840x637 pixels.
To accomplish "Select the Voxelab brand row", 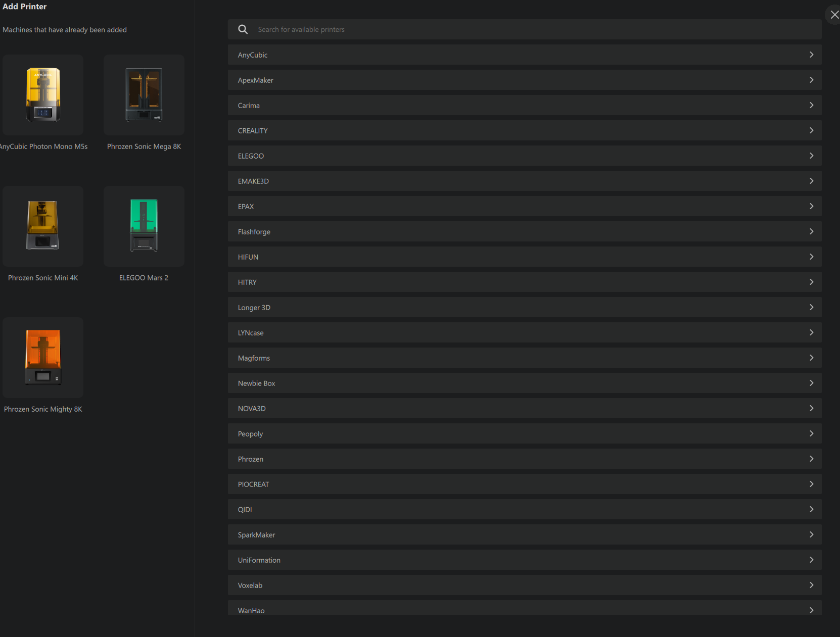I will coord(524,585).
